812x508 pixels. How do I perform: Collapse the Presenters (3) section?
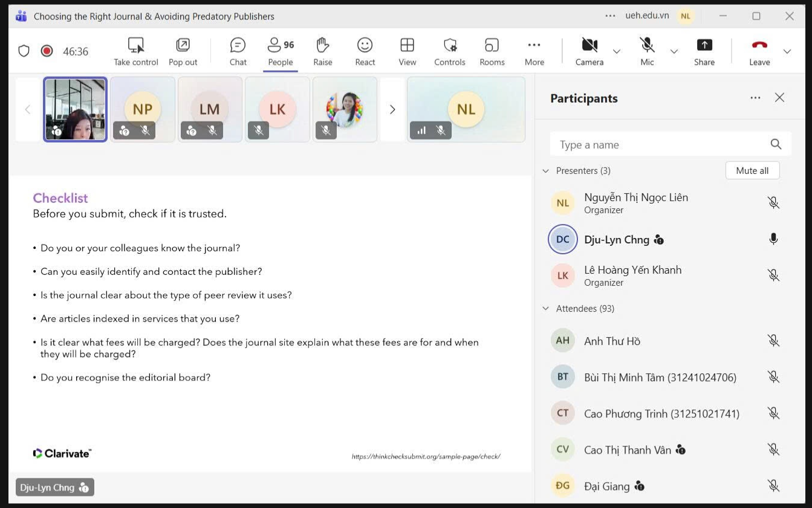point(546,171)
